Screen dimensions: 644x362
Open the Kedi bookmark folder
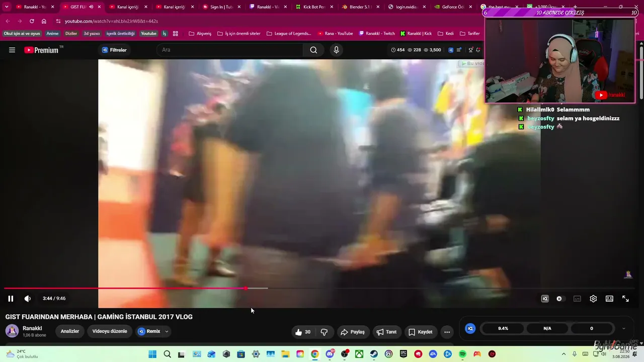pyautogui.click(x=446, y=34)
